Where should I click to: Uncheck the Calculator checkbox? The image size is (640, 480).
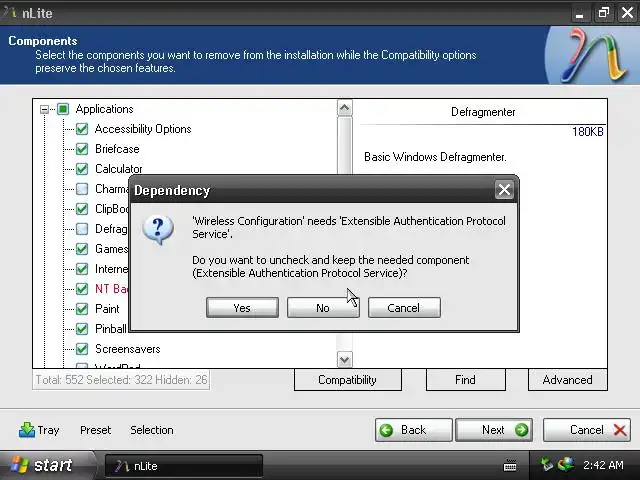coord(82,169)
